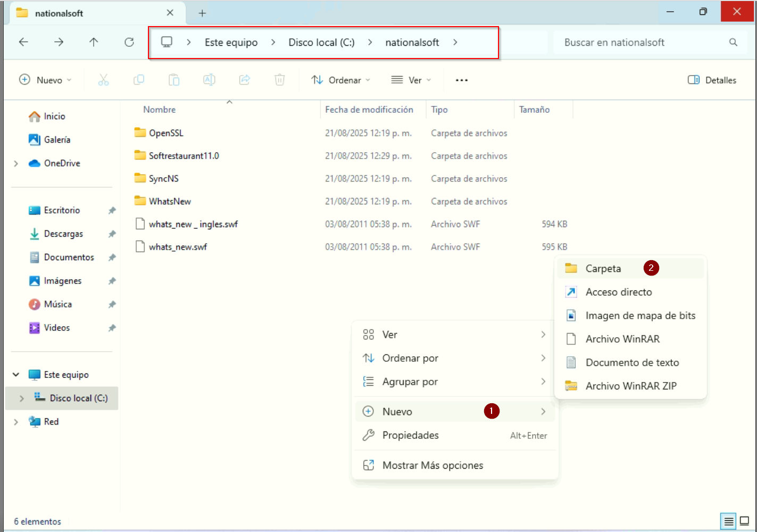This screenshot has width=757, height=532.
Task: Select the whats_new _ ingles.swf file icon
Action: (140, 224)
